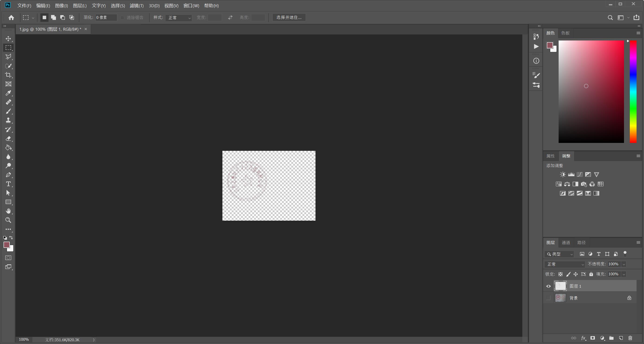Delete layer trash button
644x344 pixels.
click(x=630, y=338)
